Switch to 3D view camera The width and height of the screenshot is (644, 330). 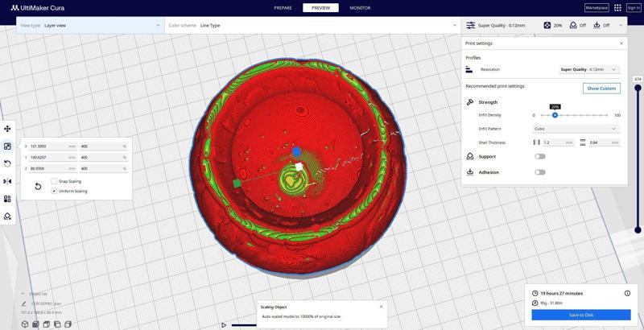click(25, 324)
